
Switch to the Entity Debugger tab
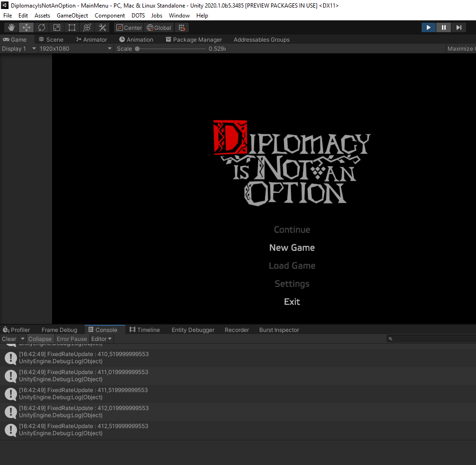pyautogui.click(x=193, y=330)
